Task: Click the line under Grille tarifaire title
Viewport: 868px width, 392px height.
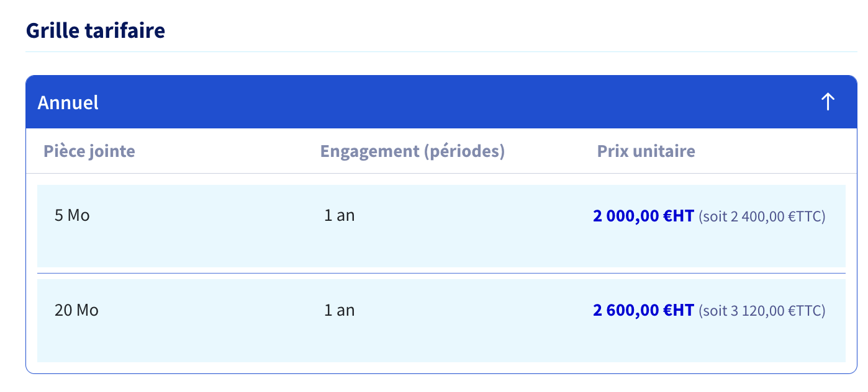Action: tap(441, 51)
